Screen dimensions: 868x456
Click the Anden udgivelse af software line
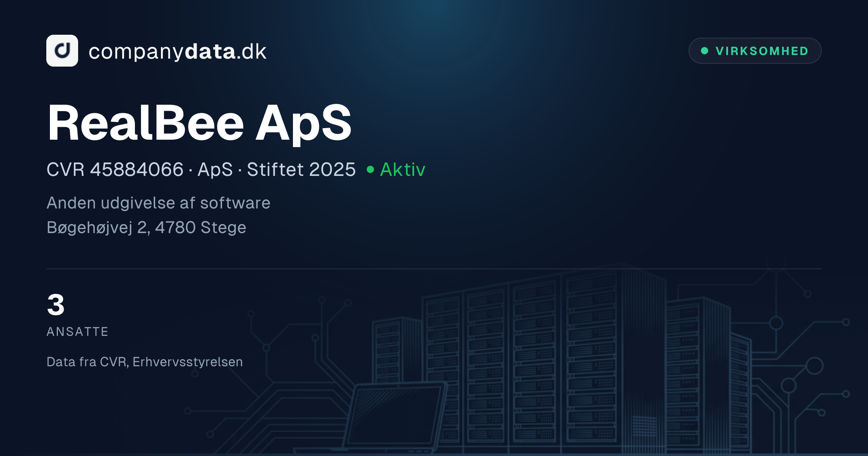click(158, 203)
